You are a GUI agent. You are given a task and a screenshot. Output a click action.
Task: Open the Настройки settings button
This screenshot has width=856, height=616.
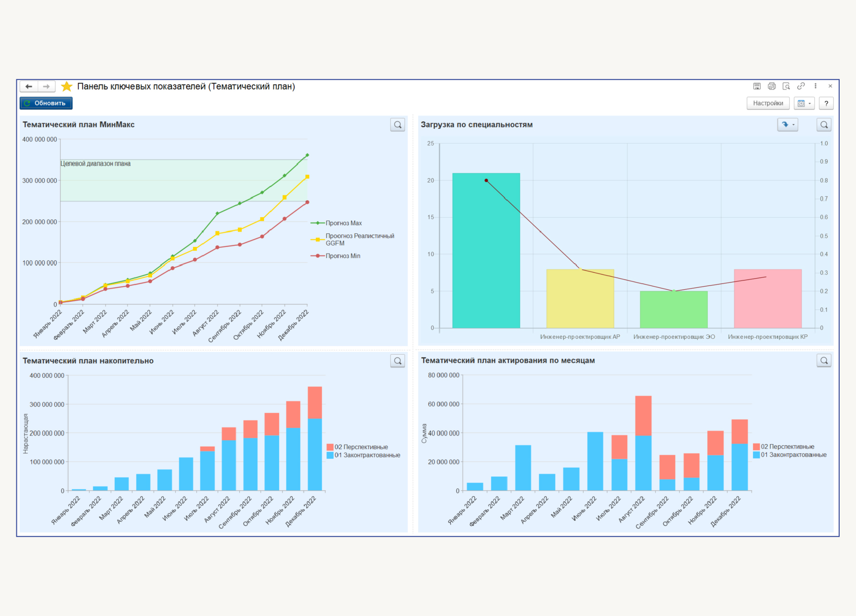pos(767,103)
